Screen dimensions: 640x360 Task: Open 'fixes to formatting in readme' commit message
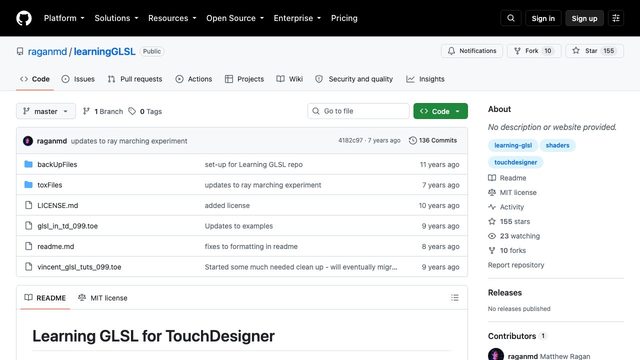tap(251, 246)
